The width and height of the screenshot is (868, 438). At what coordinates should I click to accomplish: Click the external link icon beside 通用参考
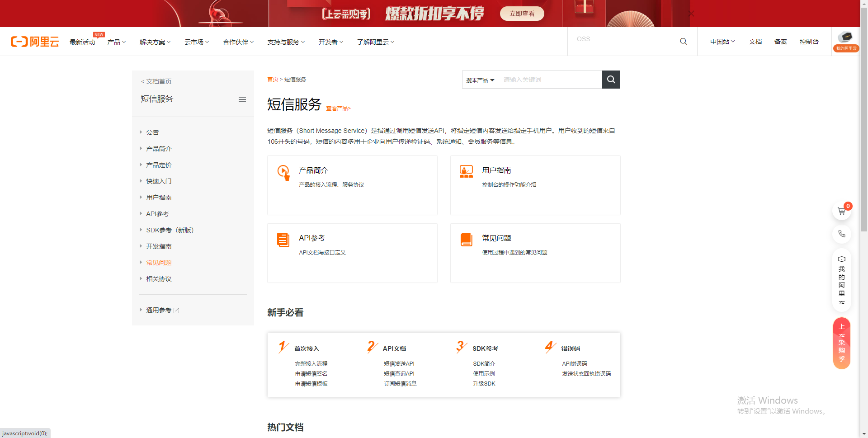pos(177,310)
